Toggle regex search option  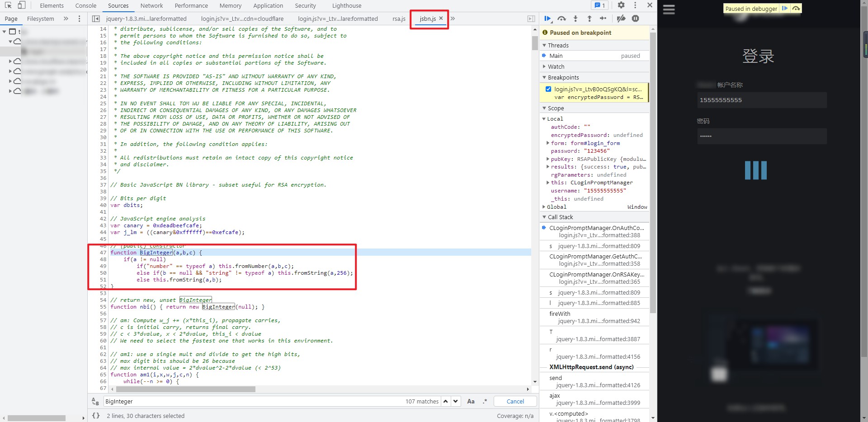[x=485, y=401]
